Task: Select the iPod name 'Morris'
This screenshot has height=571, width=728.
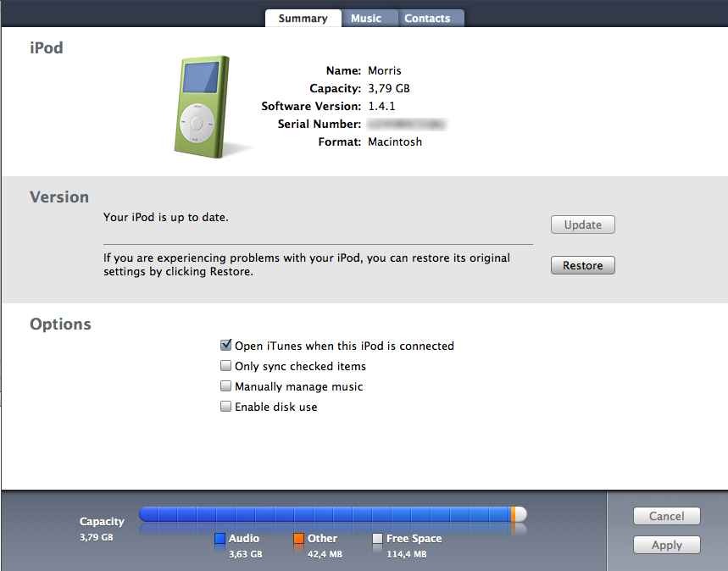Action: [385, 70]
